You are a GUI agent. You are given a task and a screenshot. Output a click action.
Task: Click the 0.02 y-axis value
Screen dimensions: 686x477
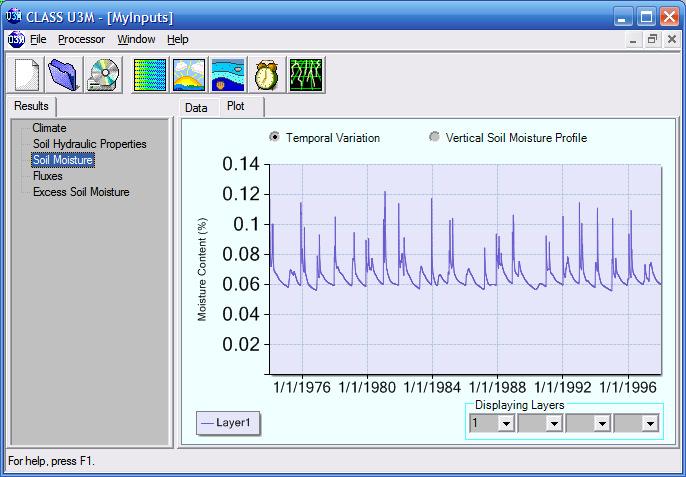(x=241, y=344)
